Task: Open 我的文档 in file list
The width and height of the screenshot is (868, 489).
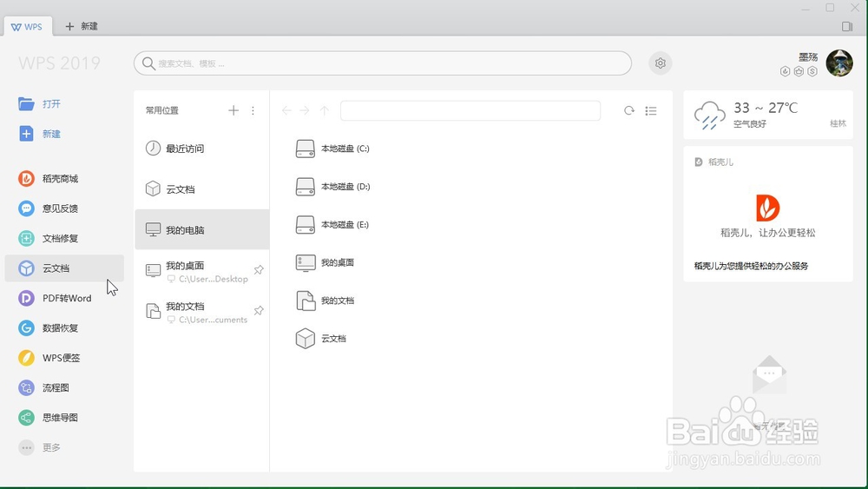Action: [325, 301]
